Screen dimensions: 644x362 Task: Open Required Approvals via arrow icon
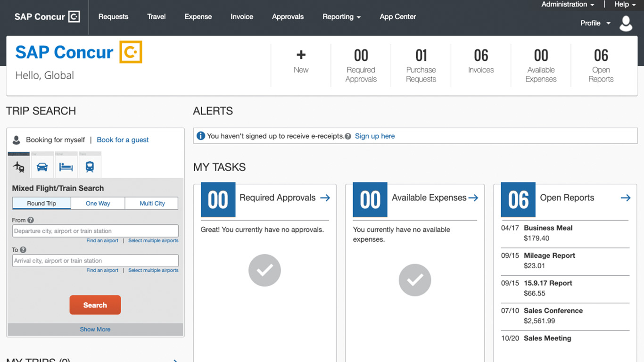[325, 198]
